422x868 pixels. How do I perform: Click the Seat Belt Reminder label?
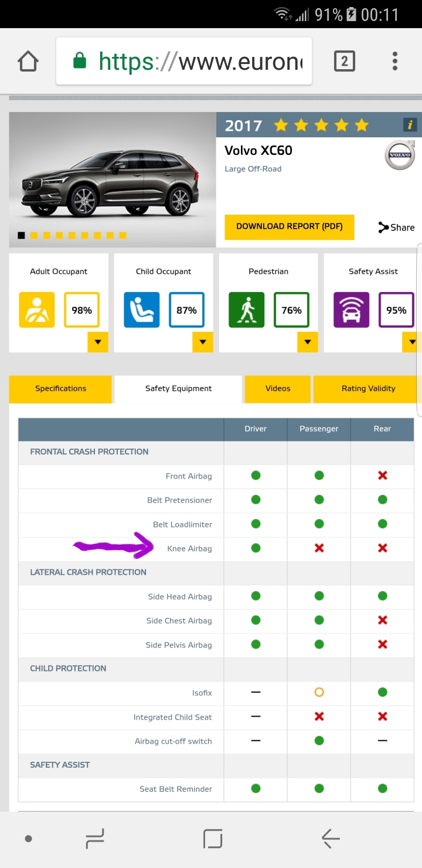click(176, 789)
